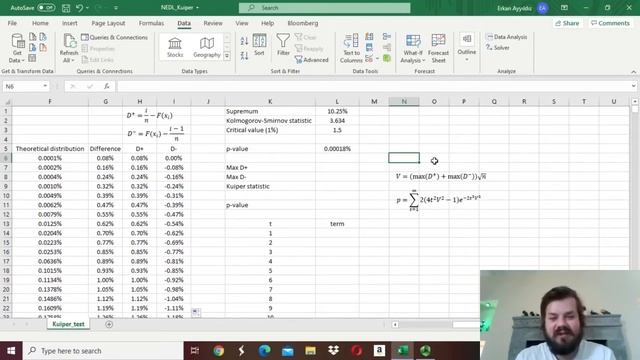The width and height of the screenshot is (640, 360).
Task: Open the What-If Analysis dropdown
Action: [413, 48]
